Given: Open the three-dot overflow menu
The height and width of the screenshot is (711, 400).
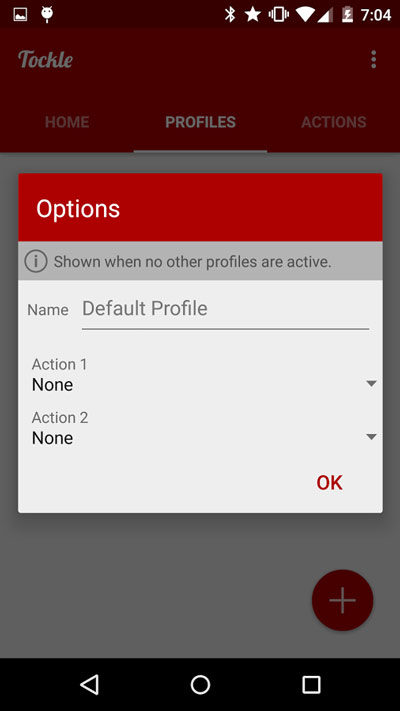Looking at the screenshot, I should pos(373,59).
